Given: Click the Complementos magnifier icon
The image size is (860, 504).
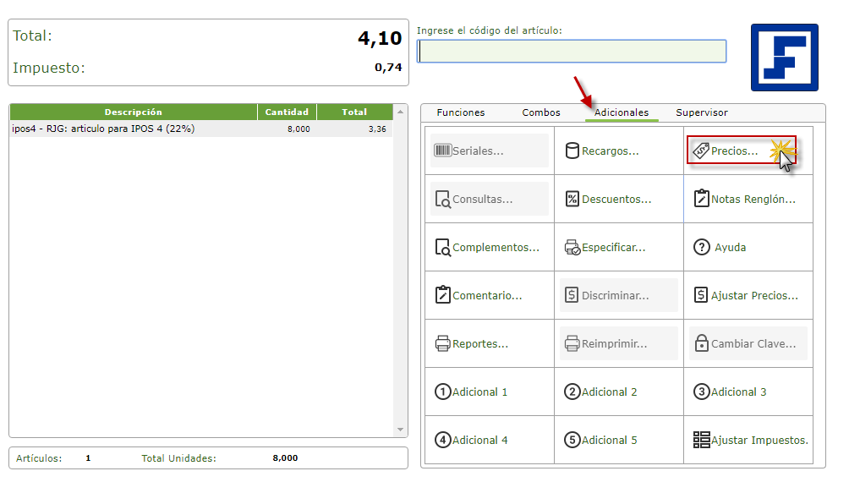Looking at the screenshot, I should coord(442,247).
